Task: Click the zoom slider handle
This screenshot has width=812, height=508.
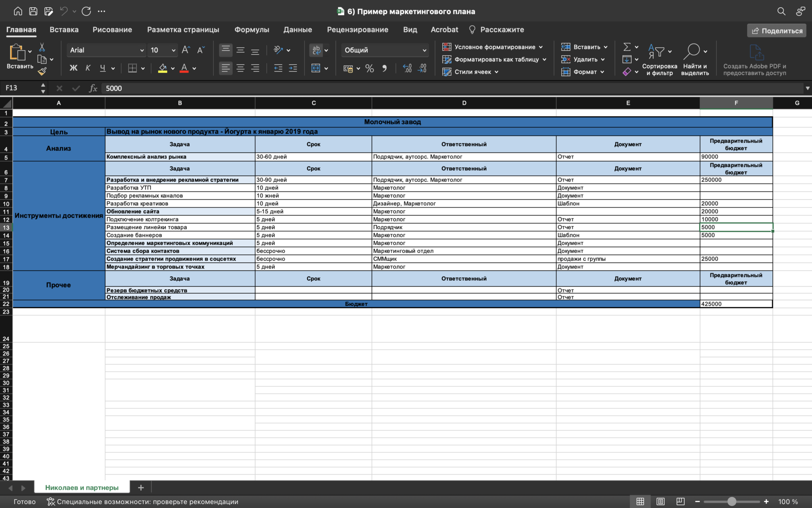Action: (732, 502)
